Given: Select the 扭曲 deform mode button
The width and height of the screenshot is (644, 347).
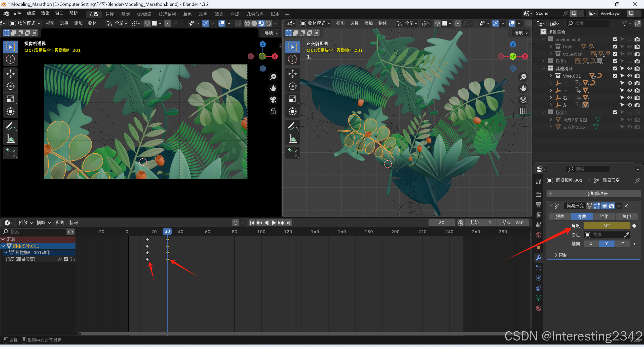Looking at the screenshot, I should pos(560,217).
